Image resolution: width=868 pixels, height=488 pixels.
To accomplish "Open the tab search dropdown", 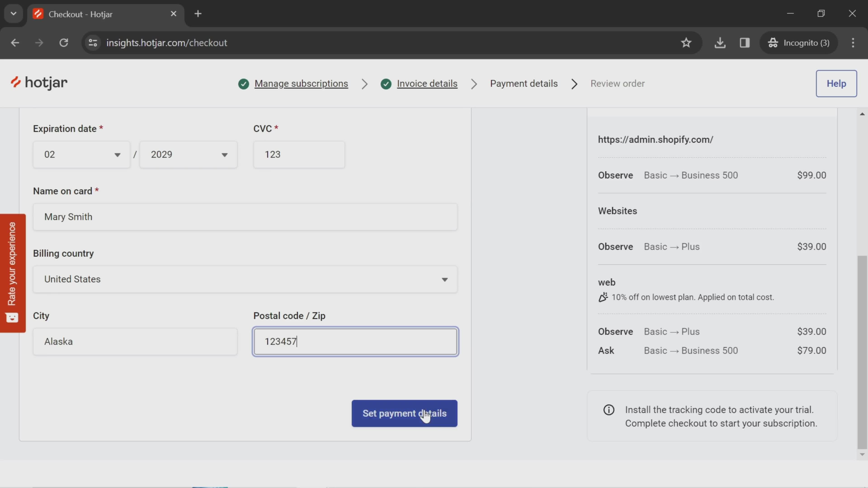I will [x=14, y=14].
